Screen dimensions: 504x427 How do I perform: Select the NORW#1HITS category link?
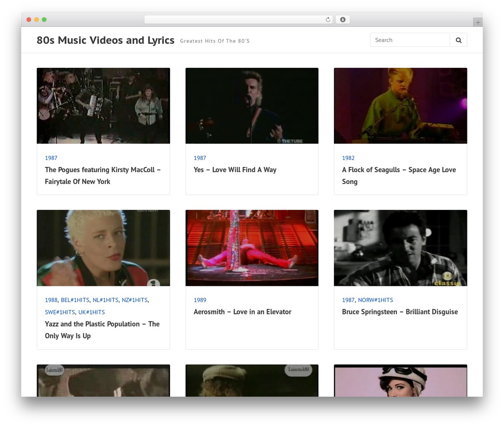(x=376, y=300)
